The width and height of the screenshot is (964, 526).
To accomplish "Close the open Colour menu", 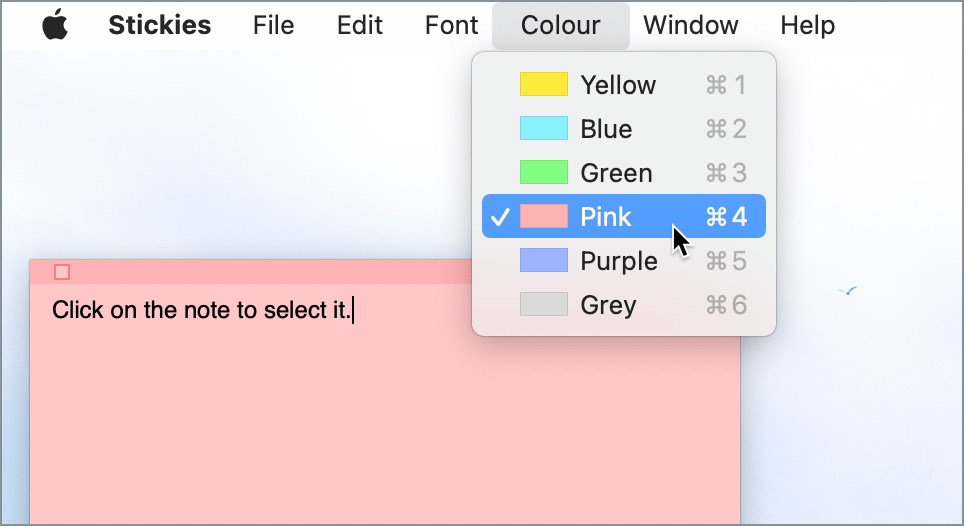I will (560, 26).
